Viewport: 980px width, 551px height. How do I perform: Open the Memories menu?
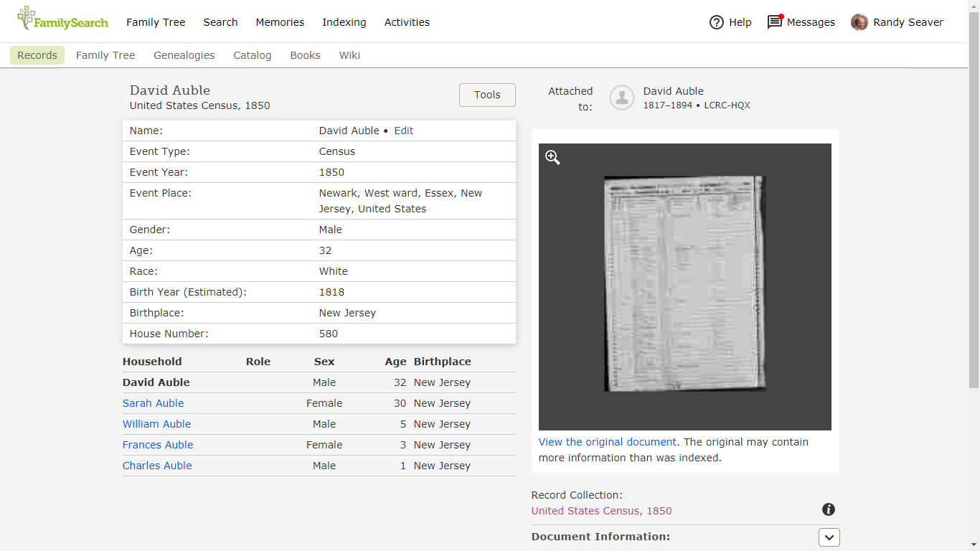coord(280,22)
